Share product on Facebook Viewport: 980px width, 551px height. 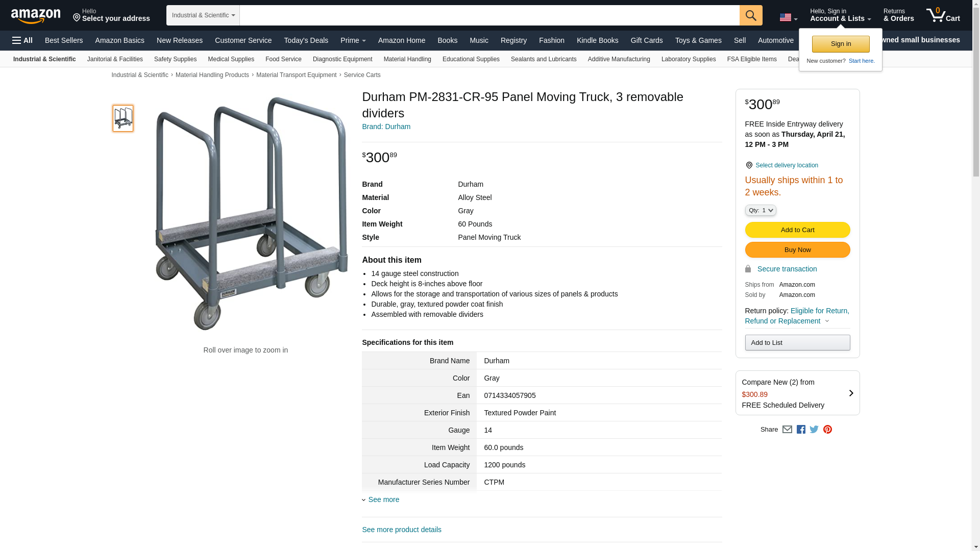801,430
